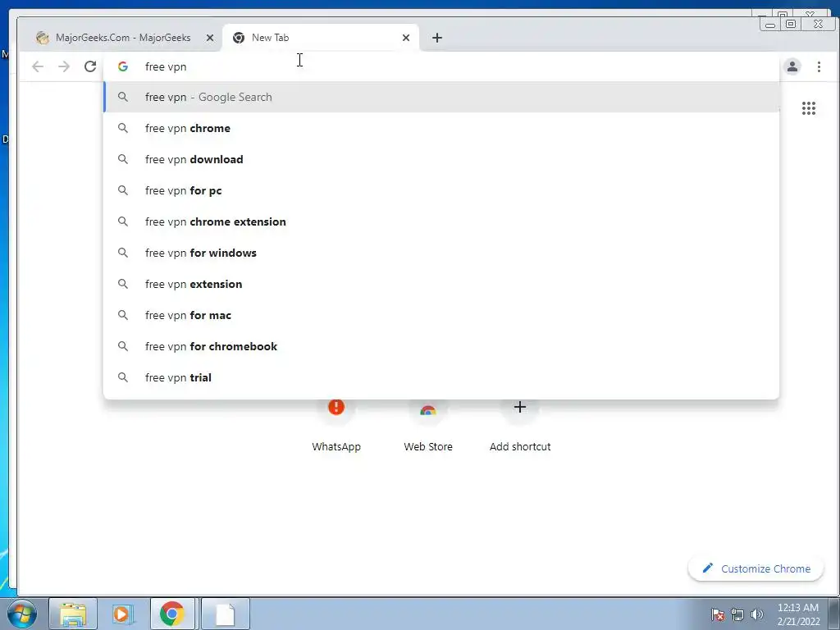This screenshot has width=840, height=630.
Task: Close the MajorGeeks.Com tab
Action: (x=210, y=38)
